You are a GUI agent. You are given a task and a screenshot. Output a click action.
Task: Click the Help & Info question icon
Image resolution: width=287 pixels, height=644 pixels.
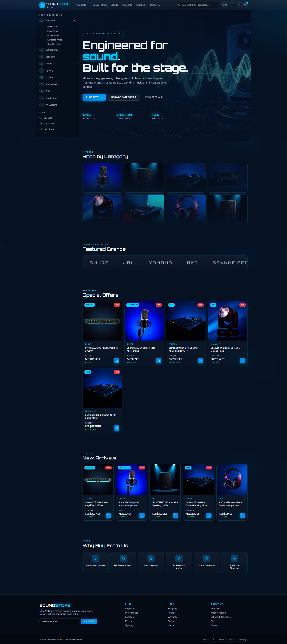(x=41, y=129)
